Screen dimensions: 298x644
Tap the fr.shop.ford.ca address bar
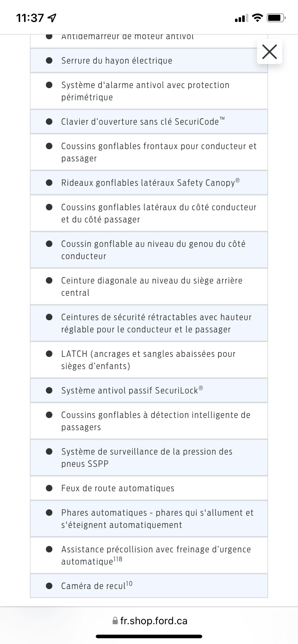coord(150,621)
